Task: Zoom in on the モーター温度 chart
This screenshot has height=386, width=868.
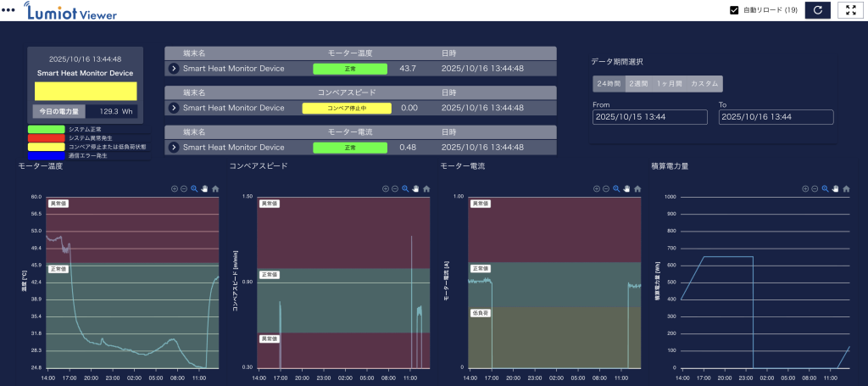Action: tap(175, 188)
